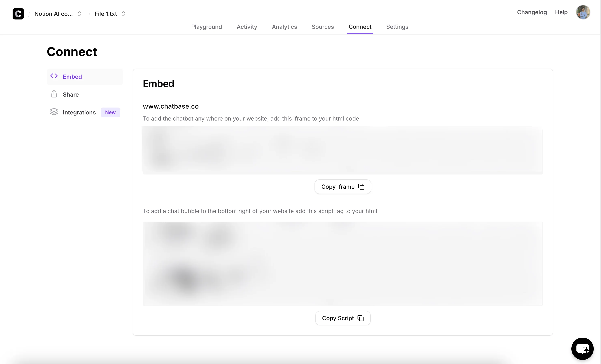
Task: Open the Changelog link
Action: pos(532,12)
